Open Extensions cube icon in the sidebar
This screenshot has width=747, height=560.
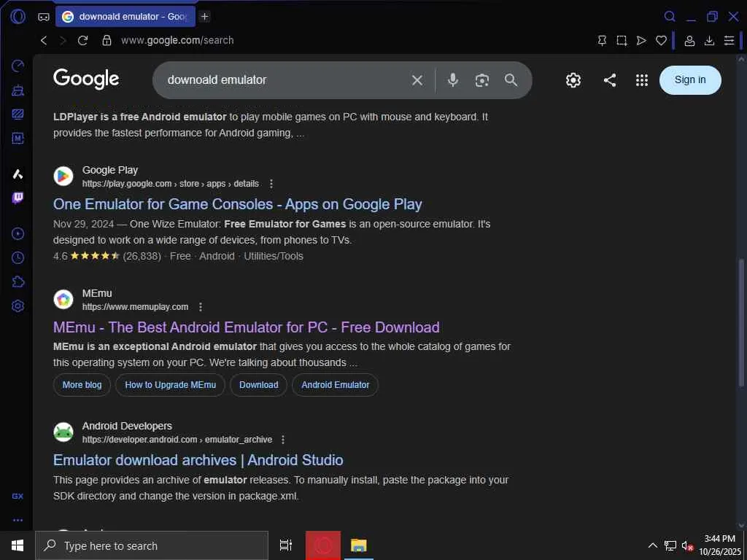[x=18, y=282]
